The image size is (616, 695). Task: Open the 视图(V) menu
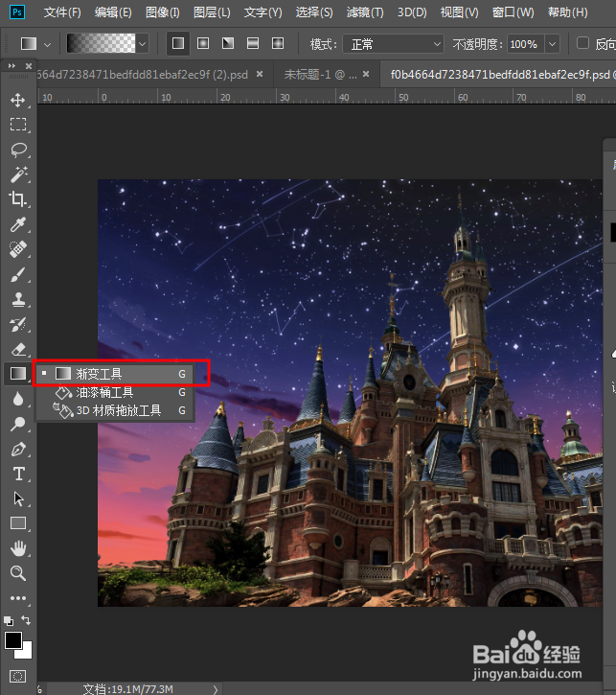[x=459, y=12]
